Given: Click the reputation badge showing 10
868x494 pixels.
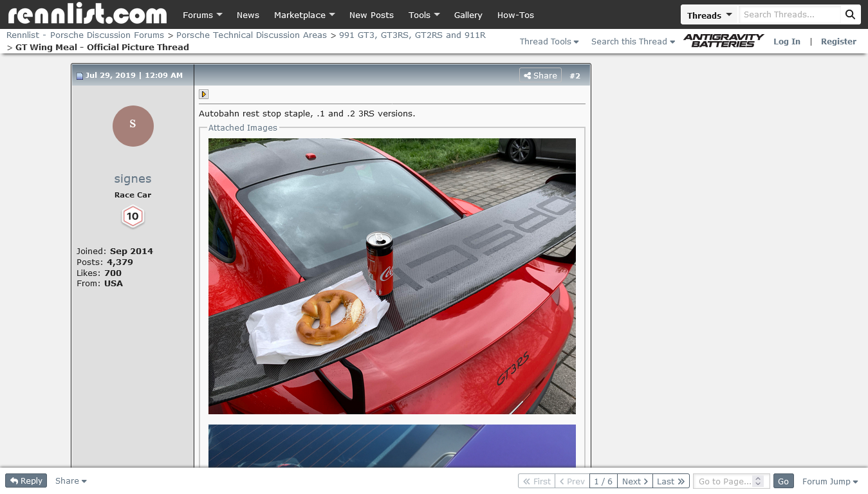Looking at the screenshot, I should [133, 217].
